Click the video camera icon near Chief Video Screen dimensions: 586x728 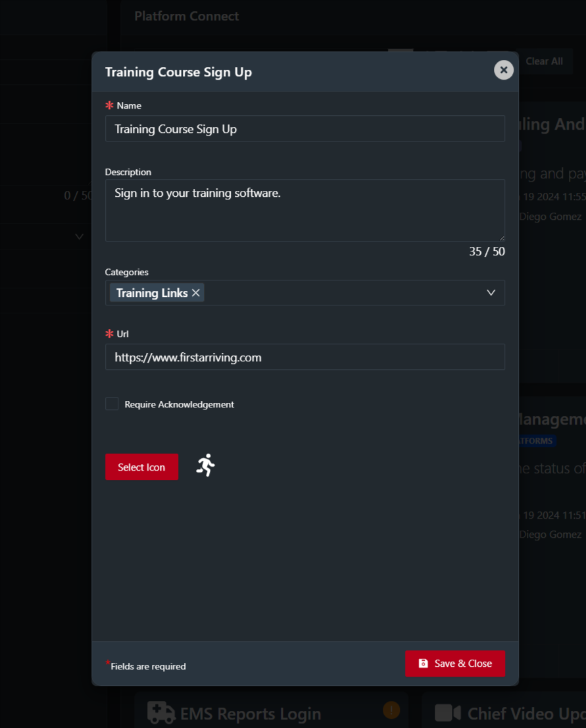pyautogui.click(x=448, y=713)
